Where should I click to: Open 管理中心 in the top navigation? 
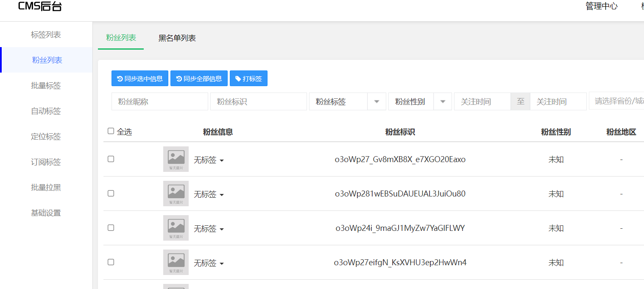click(x=601, y=6)
